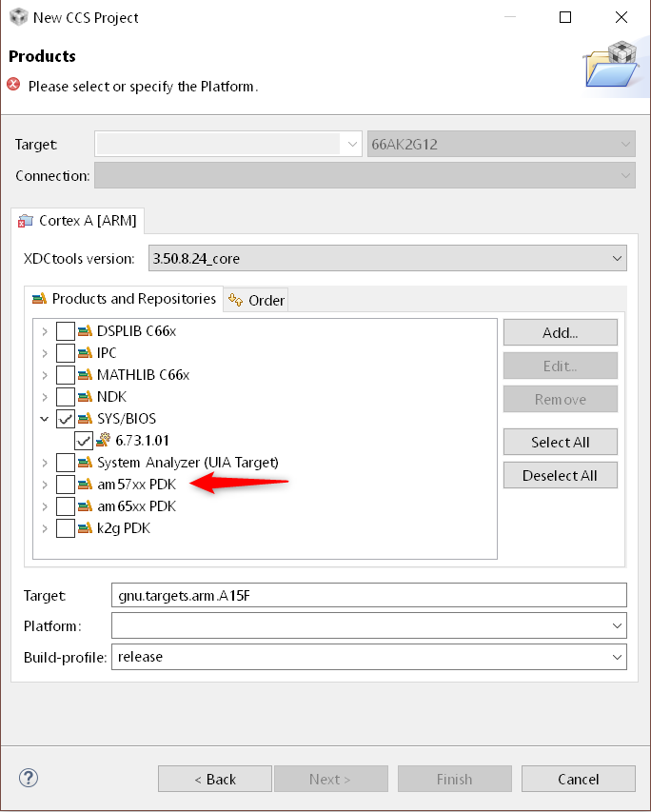This screenshot has height=812, width=651.
Task: Click the CCS cube icon in the title bar
Action: coord(19,16)
